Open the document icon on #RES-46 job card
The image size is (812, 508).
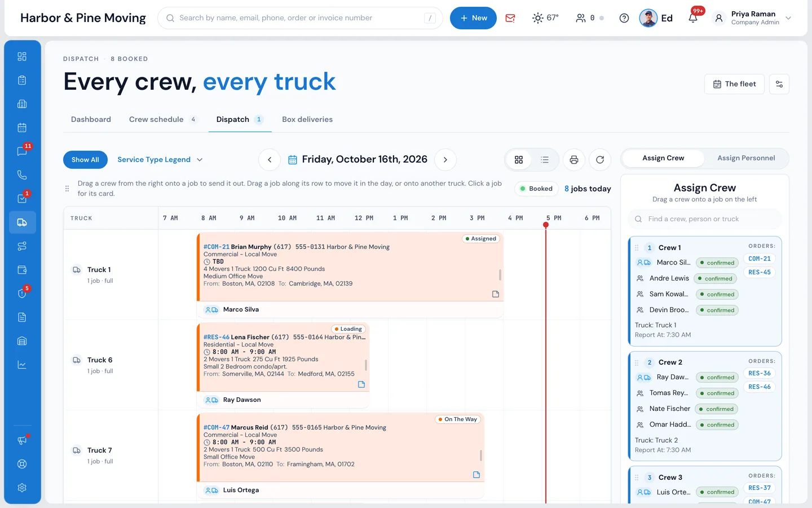pyautogui.click(x=361, y=384)
